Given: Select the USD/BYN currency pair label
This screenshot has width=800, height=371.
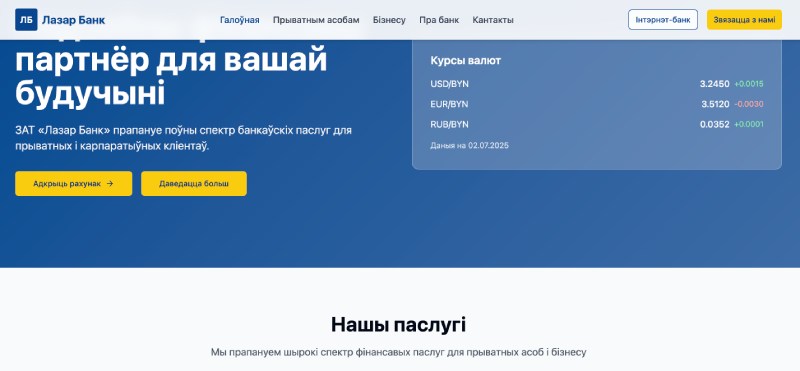Looking at the screenshot, I should (449, 84).
